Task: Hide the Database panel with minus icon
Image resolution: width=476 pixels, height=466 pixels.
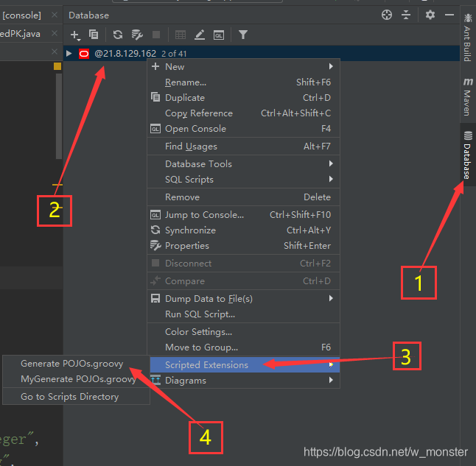Action: click(x=449, y=15)
